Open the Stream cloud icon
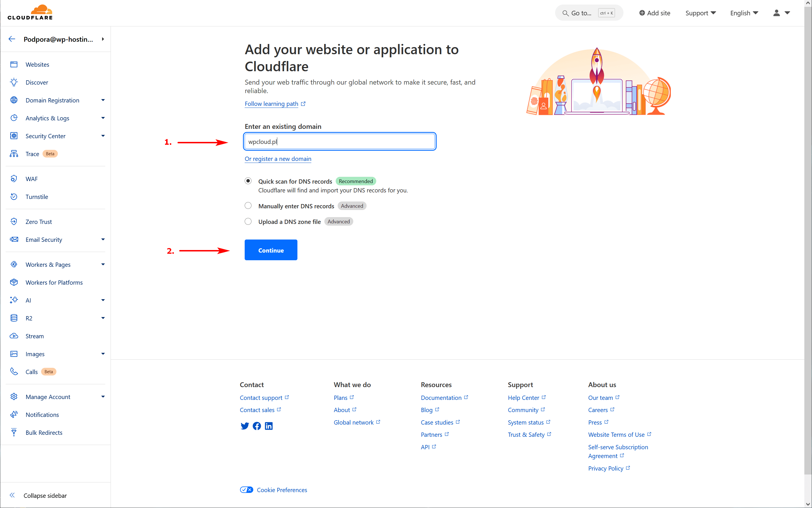Image resolution: width=812 pixels, height=508 pixels. click(14, 336)
